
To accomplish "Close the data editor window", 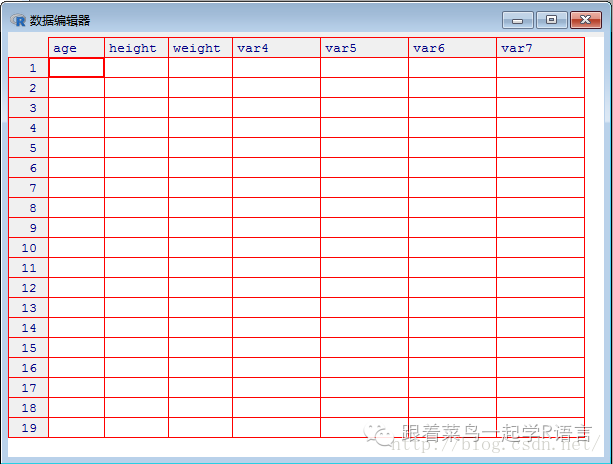I will click(x=586, y=20).
